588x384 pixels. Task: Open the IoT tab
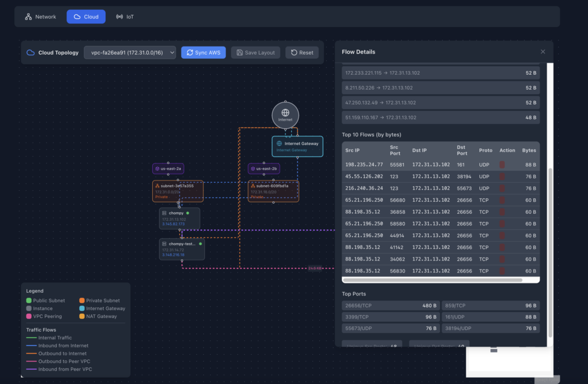(x=125, y=17)
